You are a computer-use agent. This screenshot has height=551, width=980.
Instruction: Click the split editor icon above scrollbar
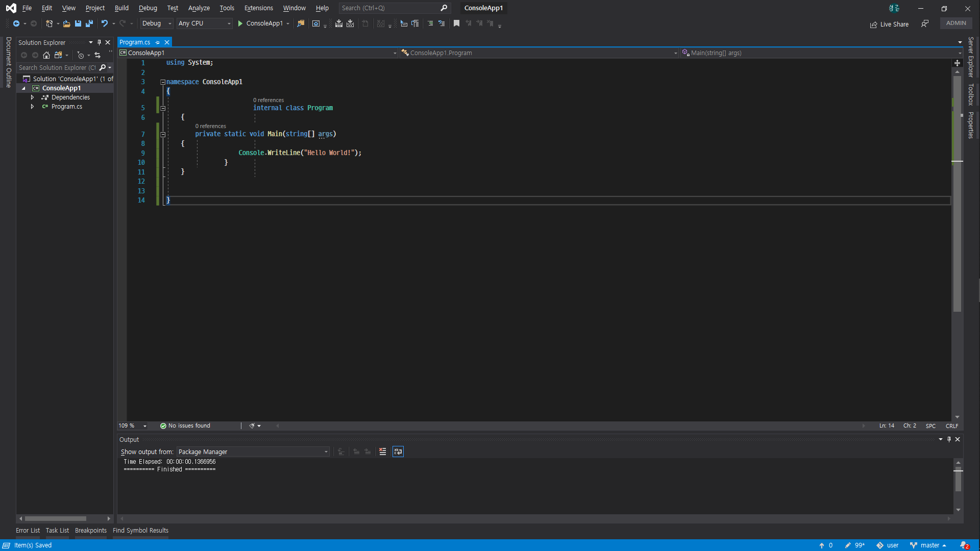coord(958,63)
